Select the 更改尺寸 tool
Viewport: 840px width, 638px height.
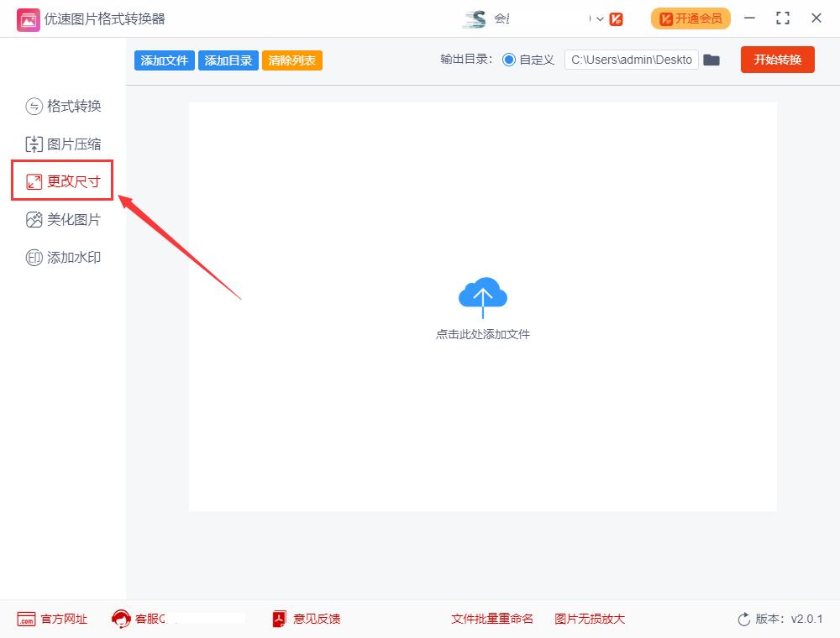61,180
